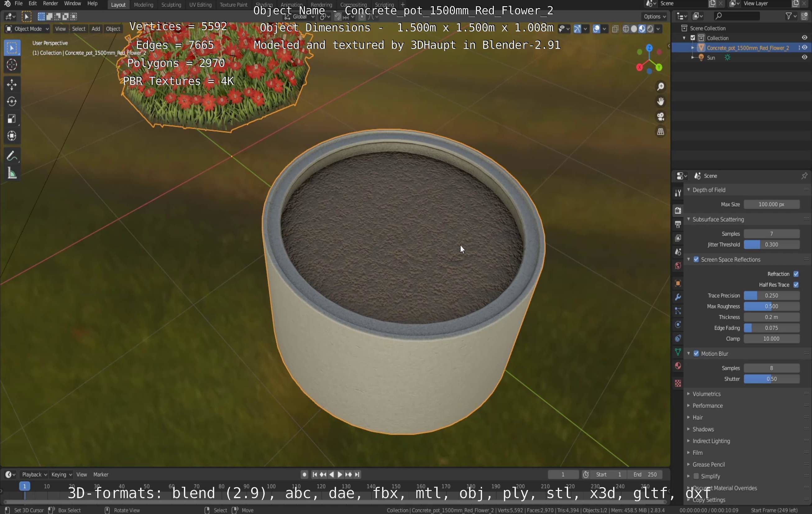Switch perspective/orthographic grid icon
The image size is (812, 514).
pos(660,132)
